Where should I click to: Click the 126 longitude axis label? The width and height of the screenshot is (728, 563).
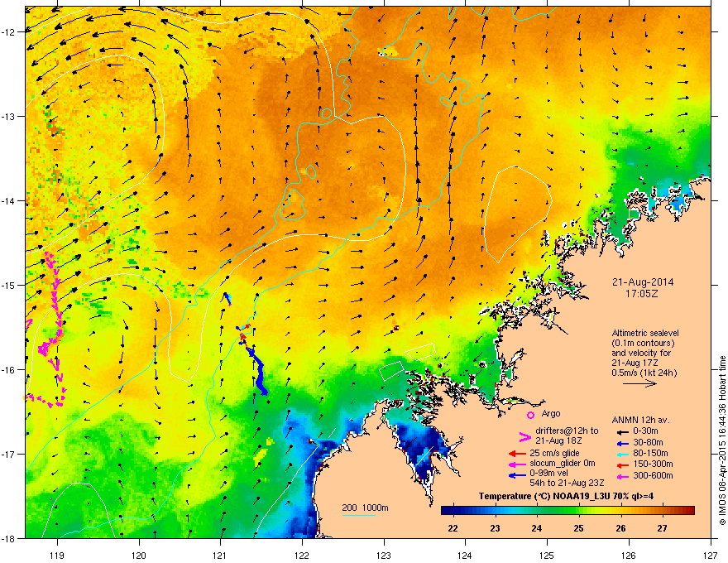tap(629, 555)
